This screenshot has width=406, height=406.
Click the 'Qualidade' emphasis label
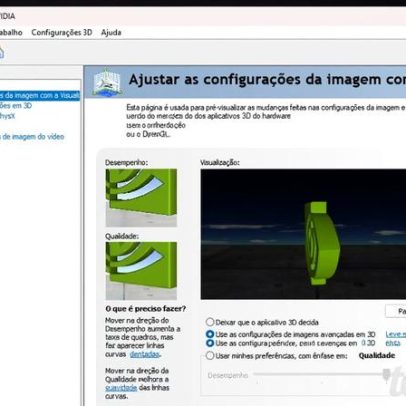coord(377,356)
